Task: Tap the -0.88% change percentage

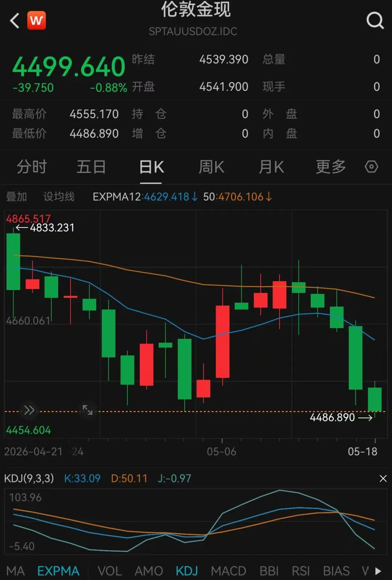Action: (109, 88)
